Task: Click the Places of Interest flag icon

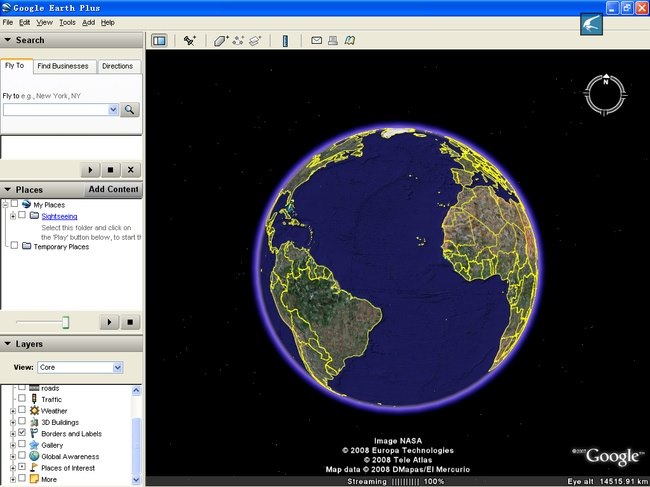Action: pos(34,468)
